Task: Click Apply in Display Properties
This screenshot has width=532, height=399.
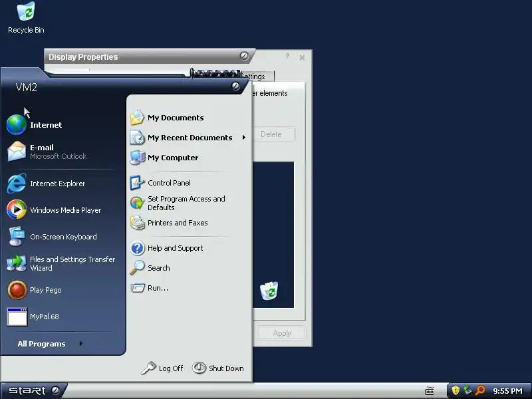Action: click(282, 333)
